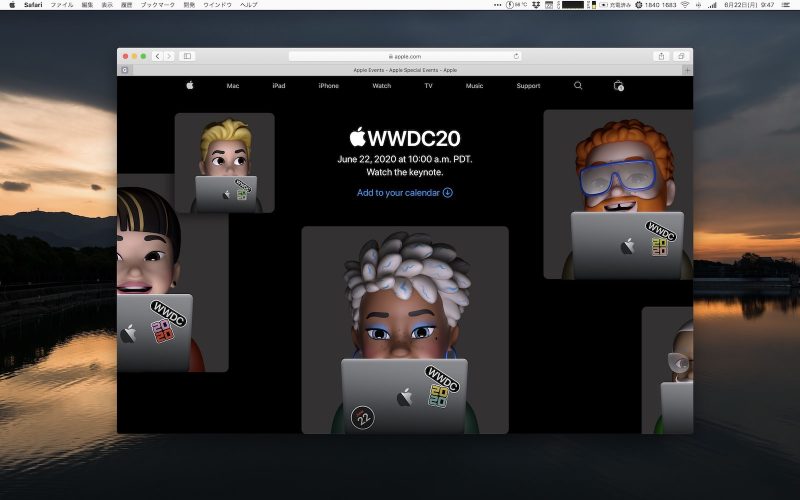Click the pinned tab icon at left
Image resolution: width=800 pixels, height=500 pixels.
[124, 70]
